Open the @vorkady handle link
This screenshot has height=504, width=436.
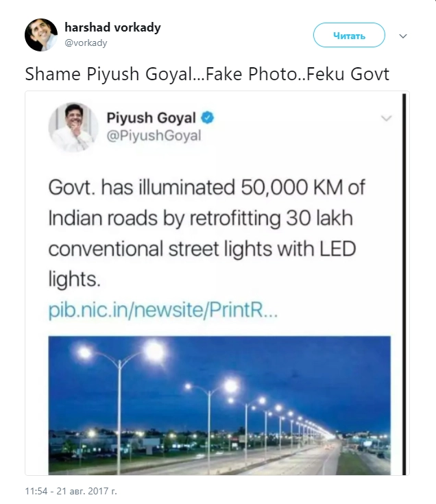[x=86, y=43]
